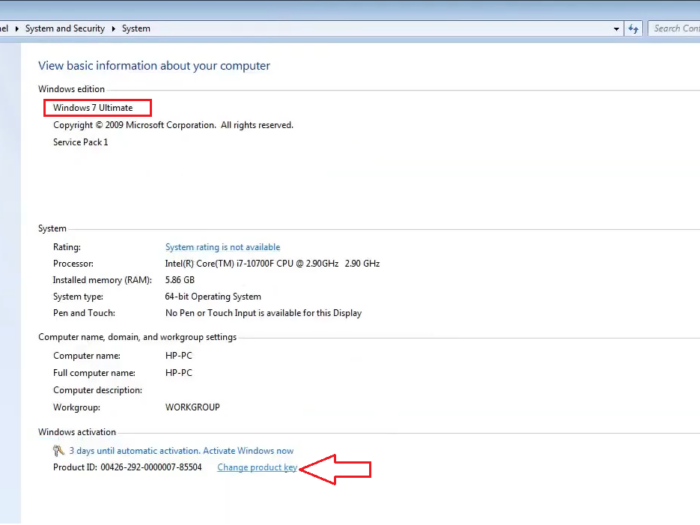This screenshot has height=525, width=700.
Task: Click View basic information about your computer heading
Action: (154, 66)
